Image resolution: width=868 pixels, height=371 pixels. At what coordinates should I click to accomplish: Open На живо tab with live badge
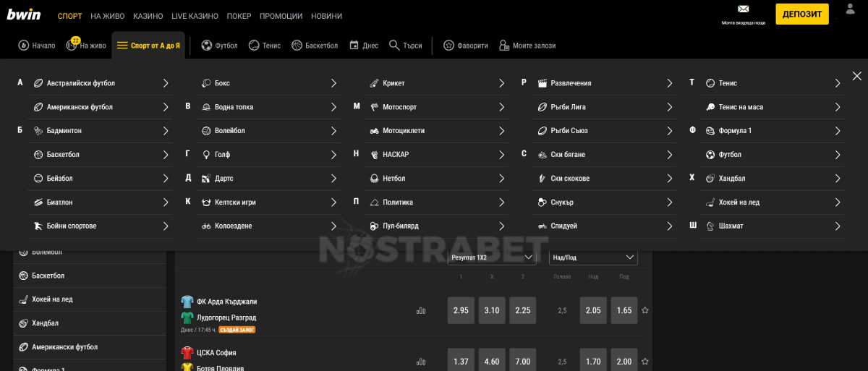click(x=86, y=46)
